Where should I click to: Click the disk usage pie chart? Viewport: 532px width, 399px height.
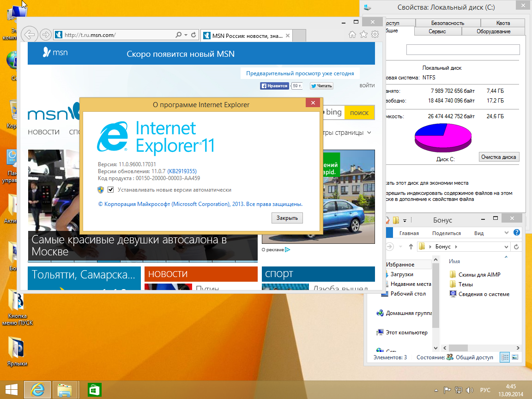(443, 138)
